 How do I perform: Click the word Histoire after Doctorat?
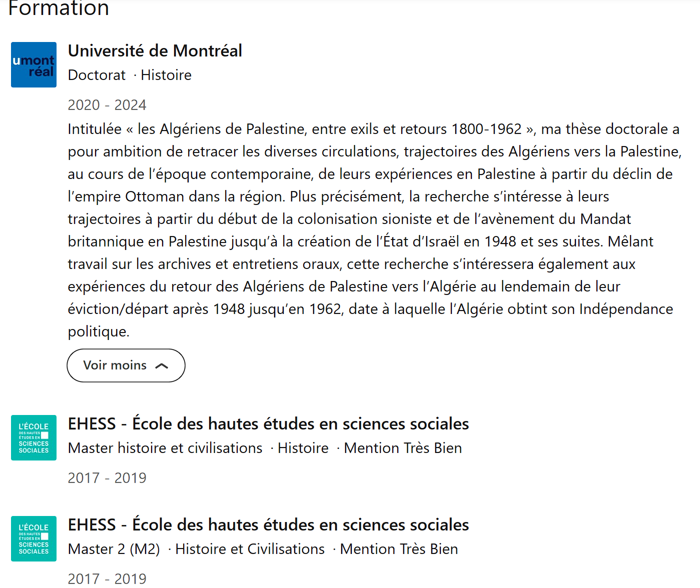[x=166, y=75]
